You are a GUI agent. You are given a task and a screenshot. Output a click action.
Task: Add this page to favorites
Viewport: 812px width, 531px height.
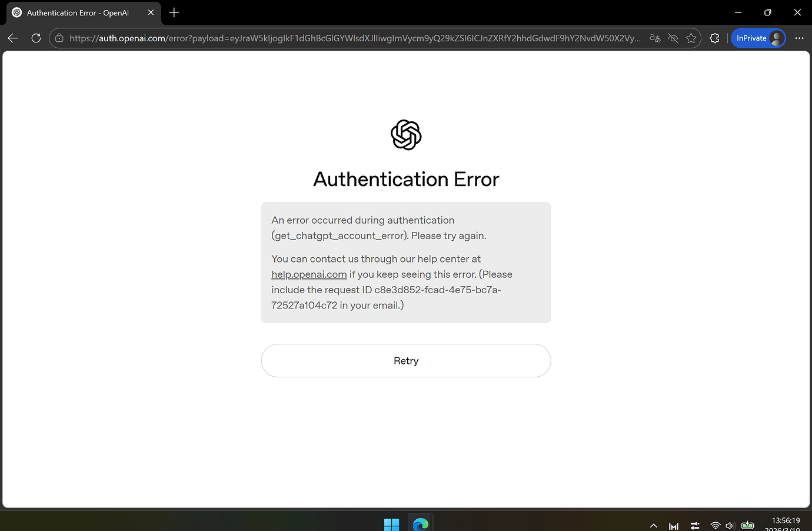[691, 38]
